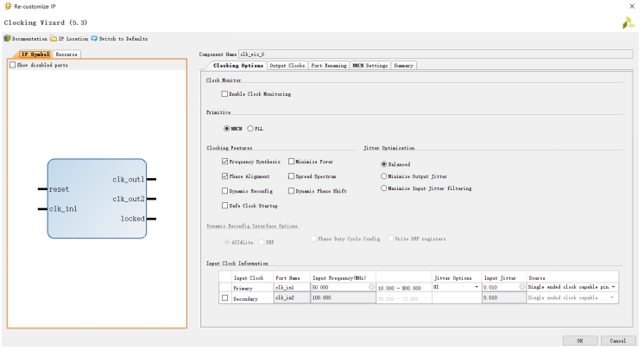
Task: Click the frequency range 10.000 - 800.000
Action: click(x=399, y=289)
